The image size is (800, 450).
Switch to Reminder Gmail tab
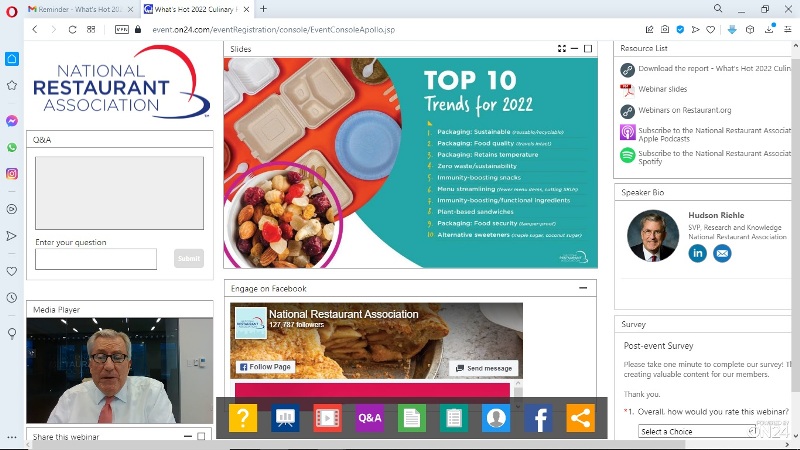click(x=81, y=9)
